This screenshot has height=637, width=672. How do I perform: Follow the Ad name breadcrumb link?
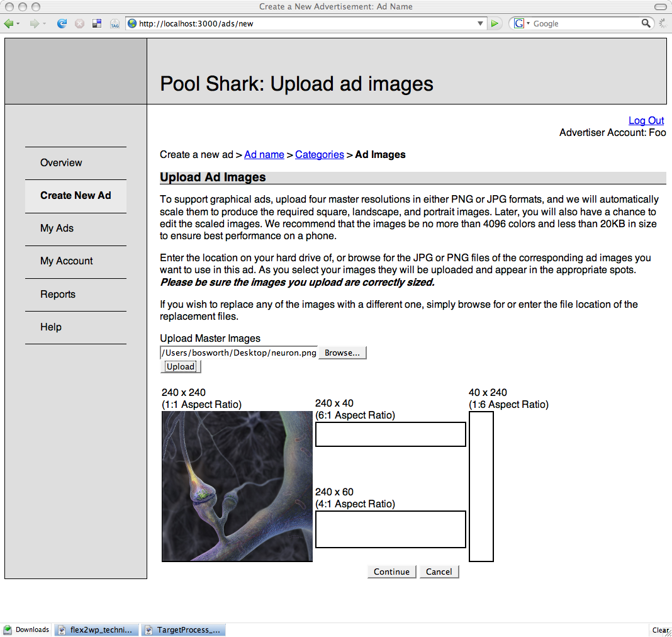(x=264, y=155)
